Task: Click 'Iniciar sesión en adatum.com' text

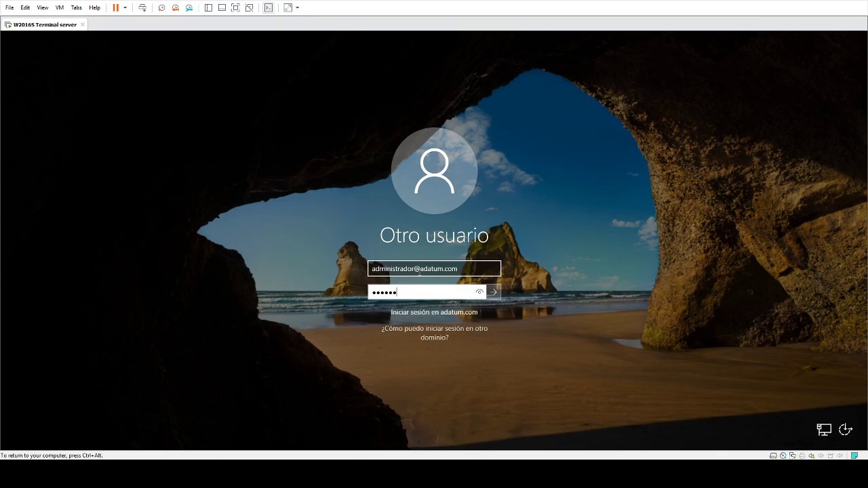Action: (434, 312)
